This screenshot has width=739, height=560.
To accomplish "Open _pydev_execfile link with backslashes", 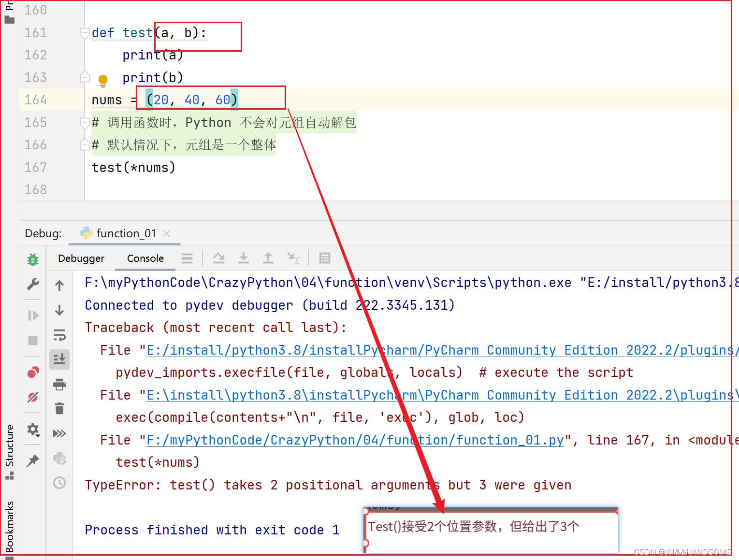I will point(442,395).
